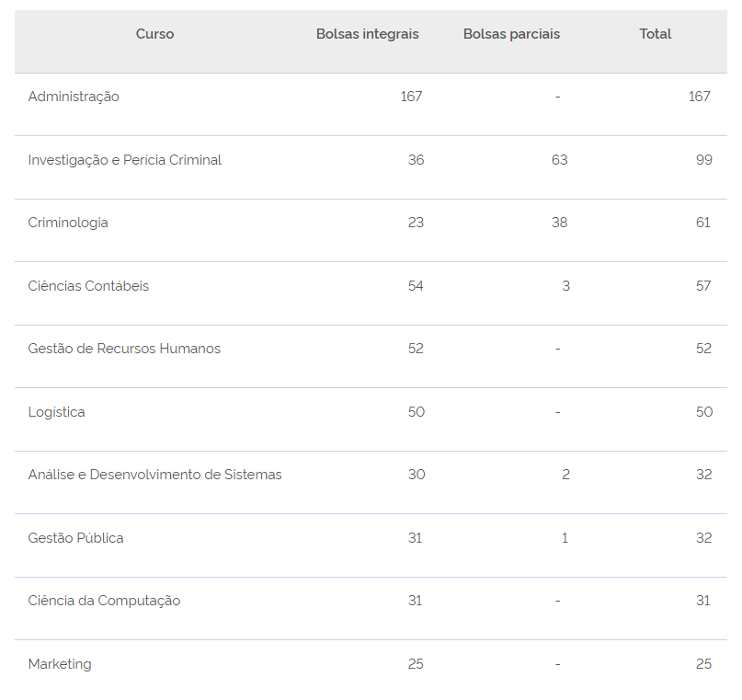This screenshot has height=700, width=742.
Task: Select the total value 99
Action: click(x=703, y=160)
